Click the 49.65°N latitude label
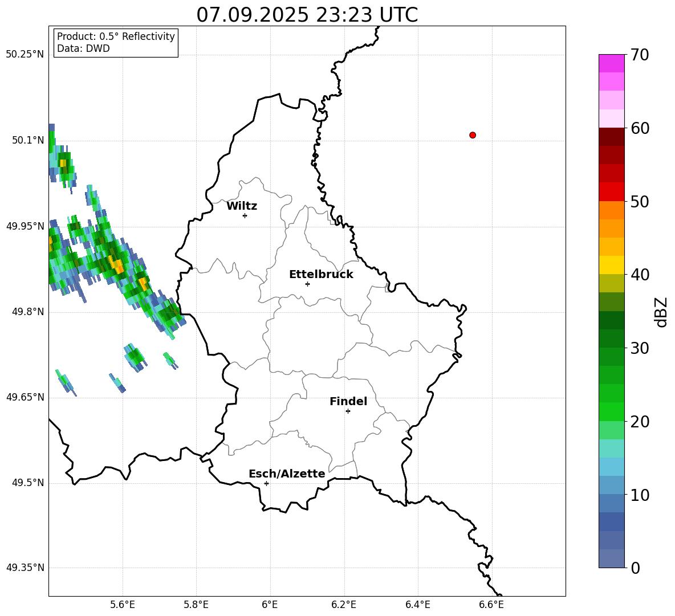The height and width of the screenshot is (616, 675). tap(25, 397)
